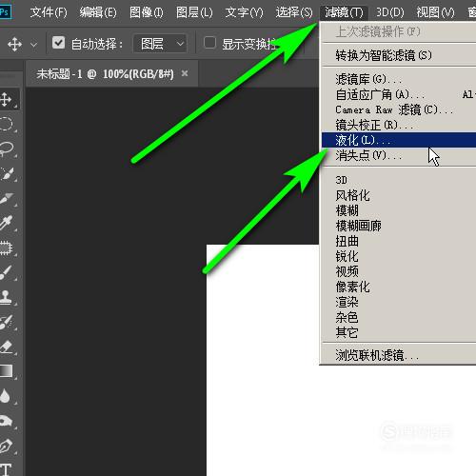Expand the 锐化 submenu

398,256
